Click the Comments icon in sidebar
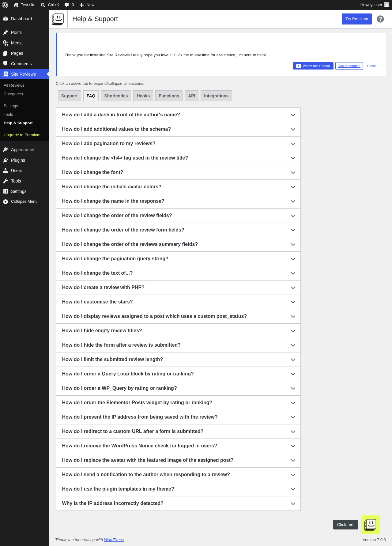This screenshot has width=392, height=546. click(6, 64)
